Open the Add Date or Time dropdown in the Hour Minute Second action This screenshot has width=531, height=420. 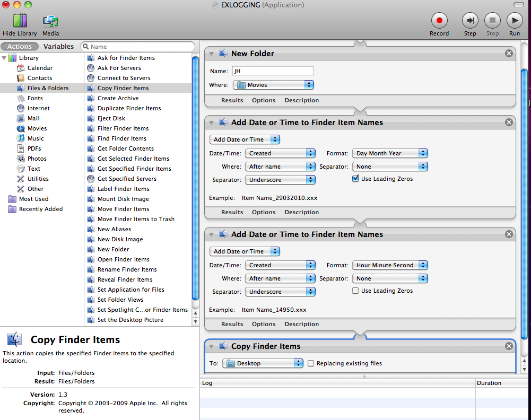point(245,251)
